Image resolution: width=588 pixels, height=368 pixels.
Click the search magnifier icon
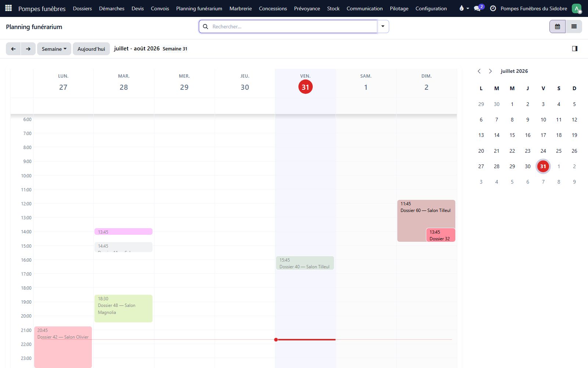point(206,26)
